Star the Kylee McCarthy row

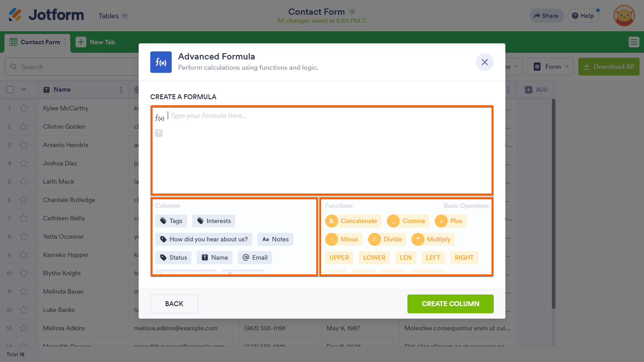click(24, 108)
